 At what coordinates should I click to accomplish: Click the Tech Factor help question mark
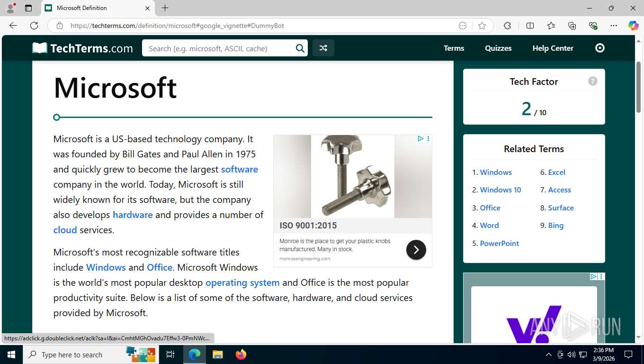click(592, 81)
